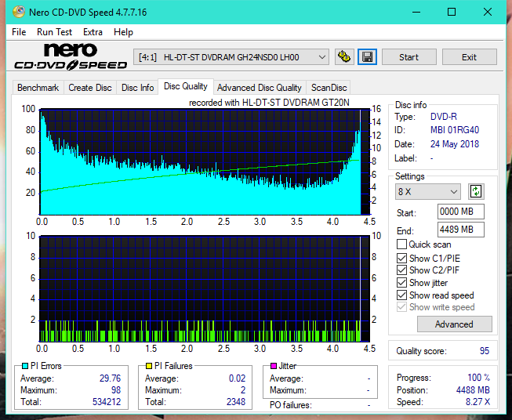Switch to the Disc Info tab
512x420 pixels.
[137, 88]
